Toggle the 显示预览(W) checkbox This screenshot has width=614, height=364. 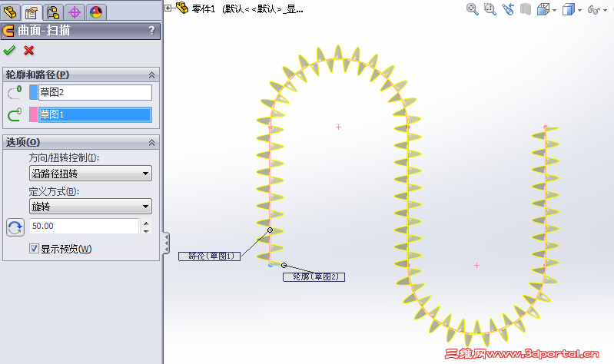tap(34, 249)
